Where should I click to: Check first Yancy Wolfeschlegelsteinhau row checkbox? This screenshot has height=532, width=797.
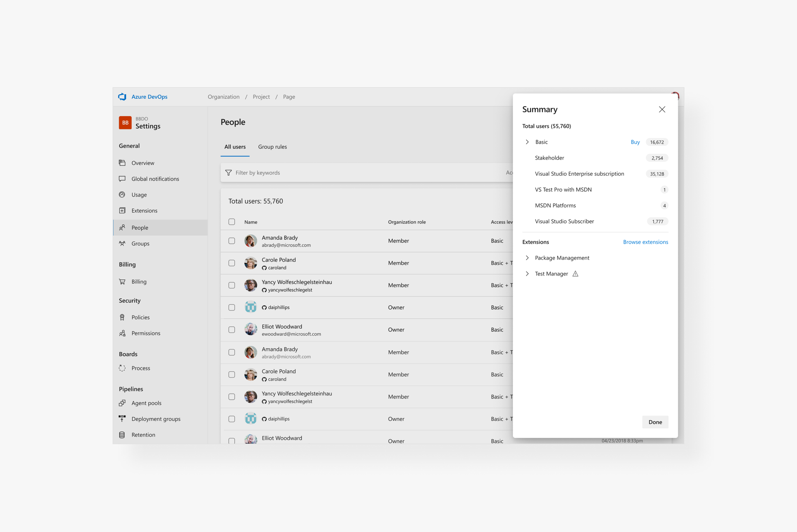pos(232,285)
